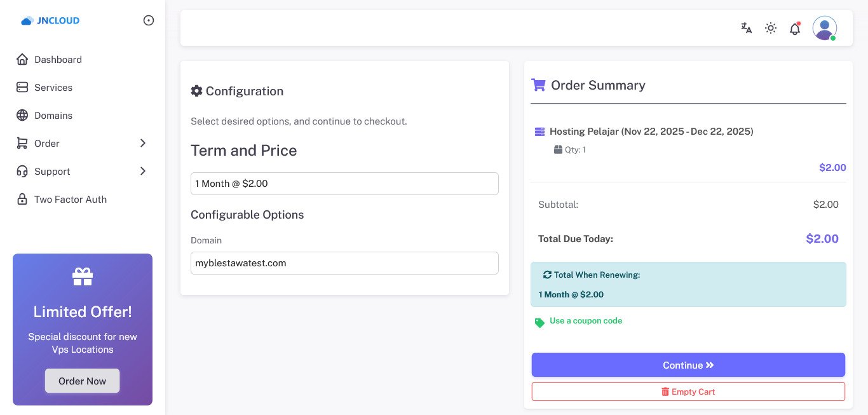
Task: Expand the Order submenu chevron
Action: tap(143, 144)
